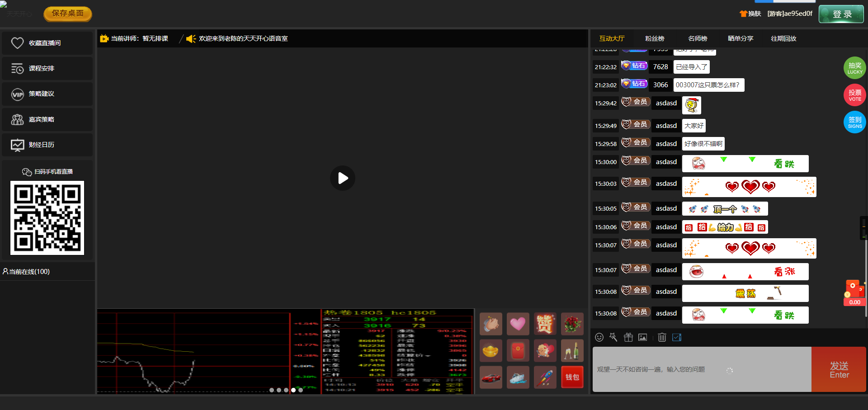The width and height of the screenshot is (868, 410).
Task: Click message '003007这只票怎么样?'
Action: click(x=708, y=85)
